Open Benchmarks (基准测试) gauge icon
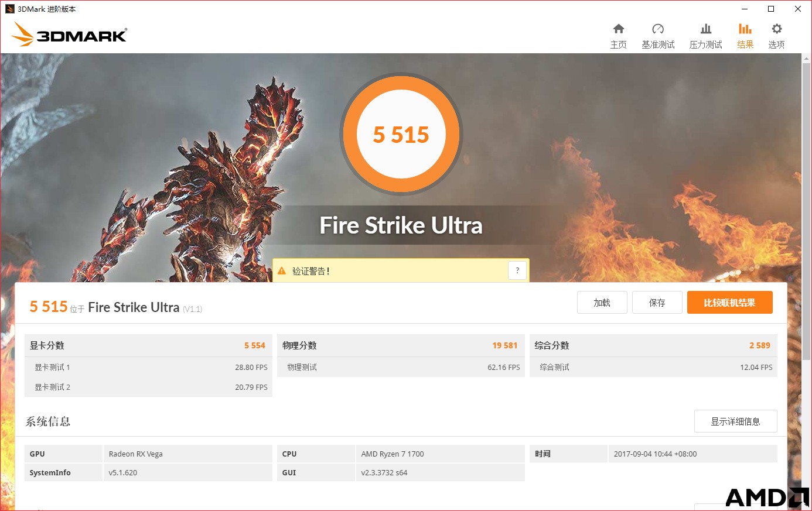Viewport: 812px width, 511px height. [x=658, y=29]
